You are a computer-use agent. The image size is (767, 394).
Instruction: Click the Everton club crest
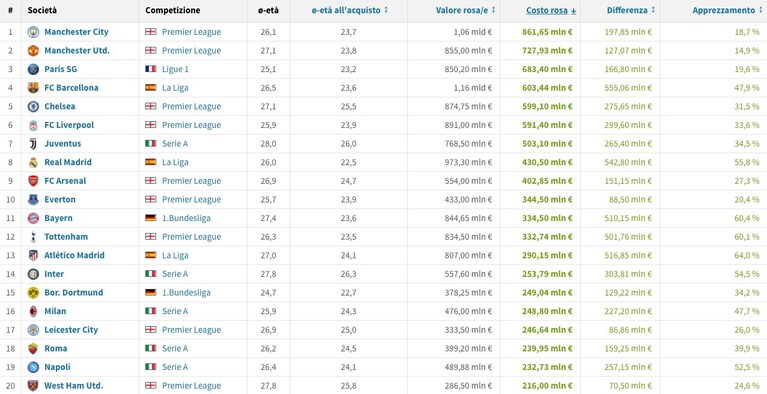coord(33,200)
